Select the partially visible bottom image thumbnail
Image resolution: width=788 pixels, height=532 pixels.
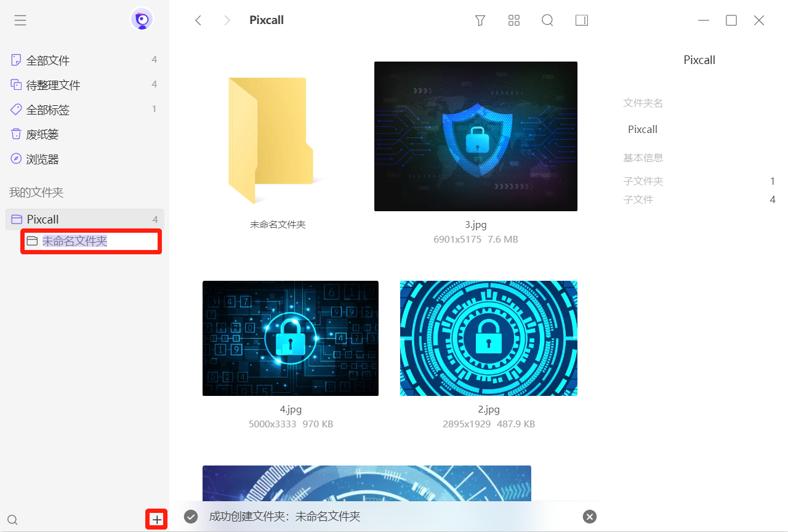click(367, 483)
